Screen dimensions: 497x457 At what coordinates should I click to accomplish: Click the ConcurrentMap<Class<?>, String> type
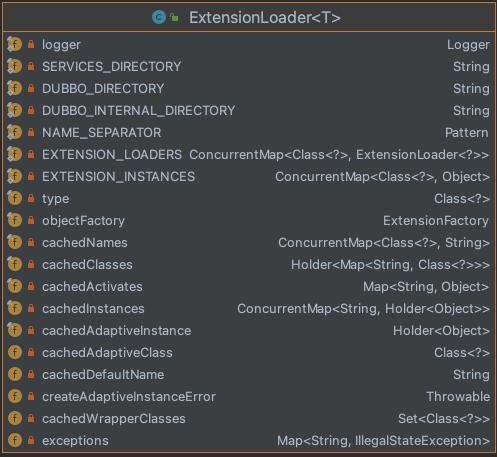[384, 243]
